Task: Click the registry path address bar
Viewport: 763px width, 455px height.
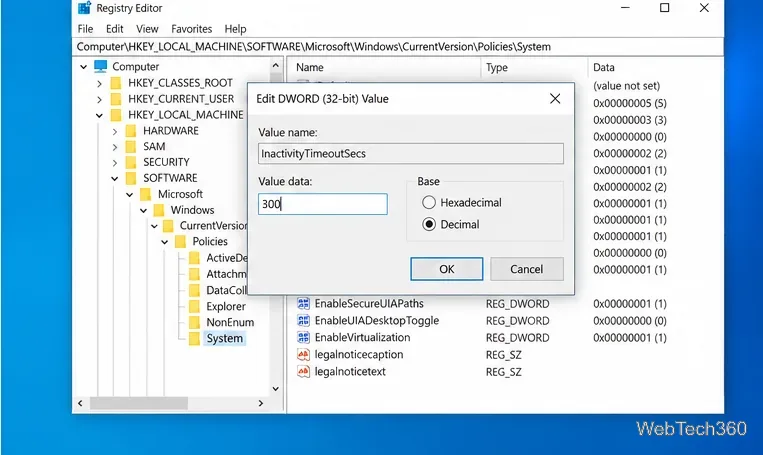Action: (398, 47)
